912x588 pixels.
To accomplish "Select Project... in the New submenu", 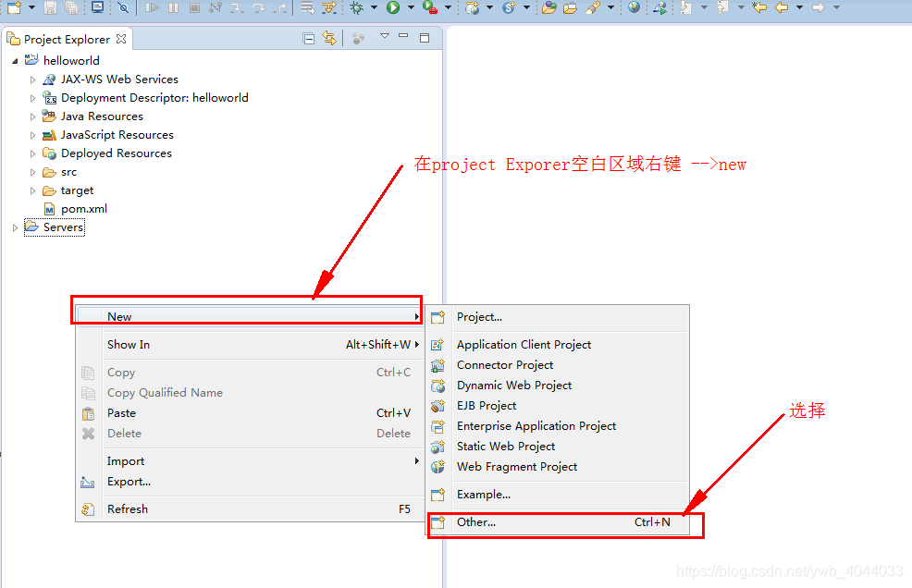I will pos(559,317).
